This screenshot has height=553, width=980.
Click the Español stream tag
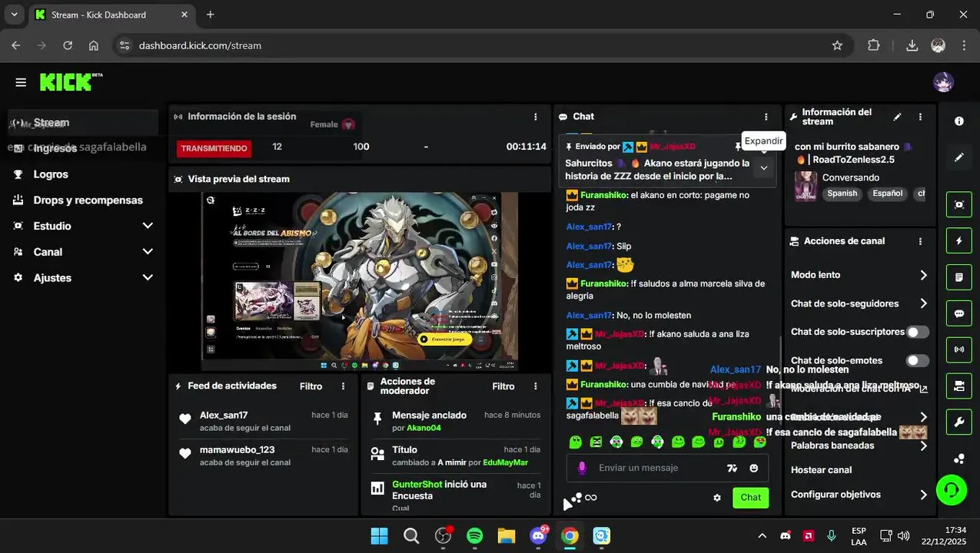pyautogui.click(x=887, y=194)
